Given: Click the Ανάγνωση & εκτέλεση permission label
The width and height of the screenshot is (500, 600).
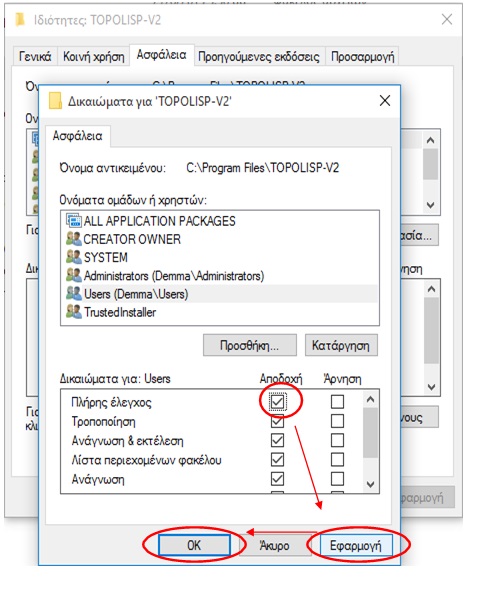Looking at the screenshot, I should tap(127, 441).
